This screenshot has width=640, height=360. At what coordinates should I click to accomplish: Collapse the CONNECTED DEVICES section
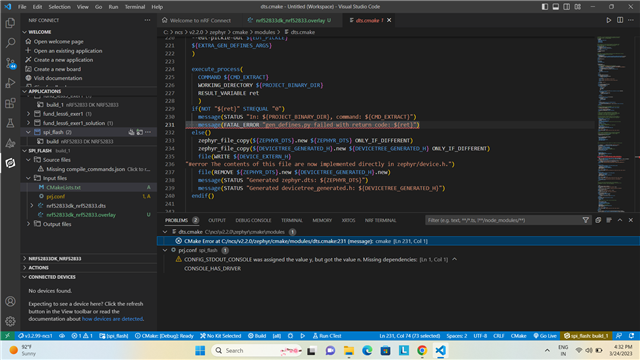pyautogui.click(x=24, y=277)
